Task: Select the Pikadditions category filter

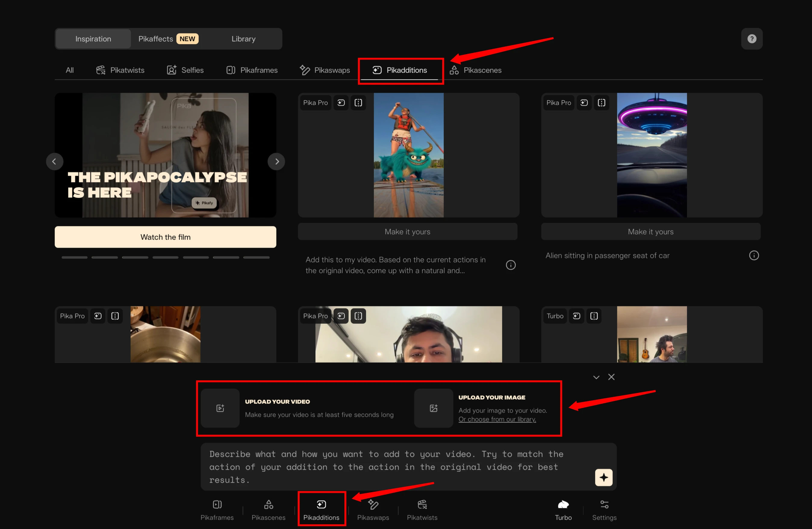Action: pos(400,70)
